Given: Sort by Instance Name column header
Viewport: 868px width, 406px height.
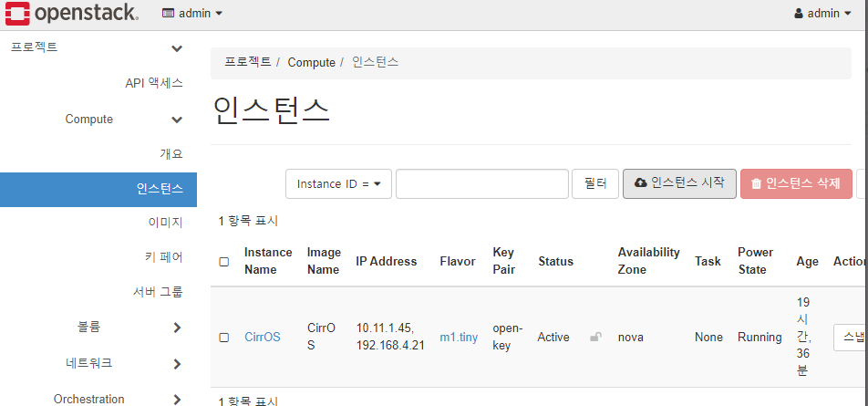Looking at the screenshot, I should click(268, 261).
